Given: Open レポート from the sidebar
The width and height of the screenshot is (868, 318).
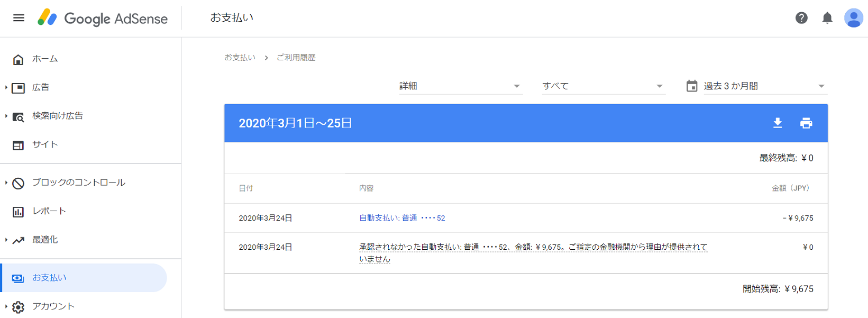Looking at the screenshot, I should click(x=49, y=211).
